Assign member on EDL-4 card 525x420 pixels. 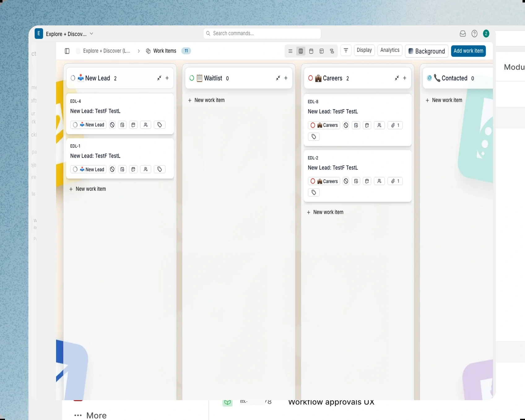point(145,125)
